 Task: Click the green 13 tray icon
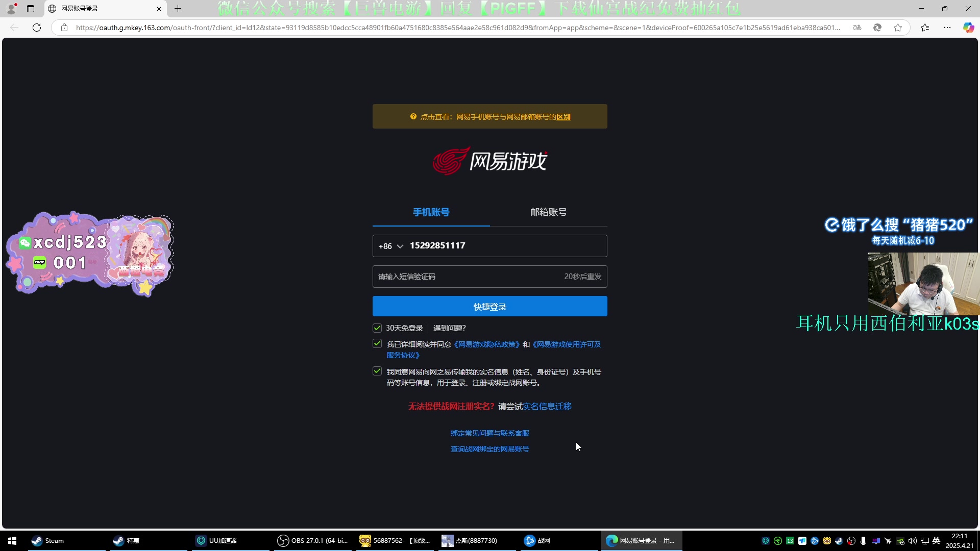click(x=790, y=541)
